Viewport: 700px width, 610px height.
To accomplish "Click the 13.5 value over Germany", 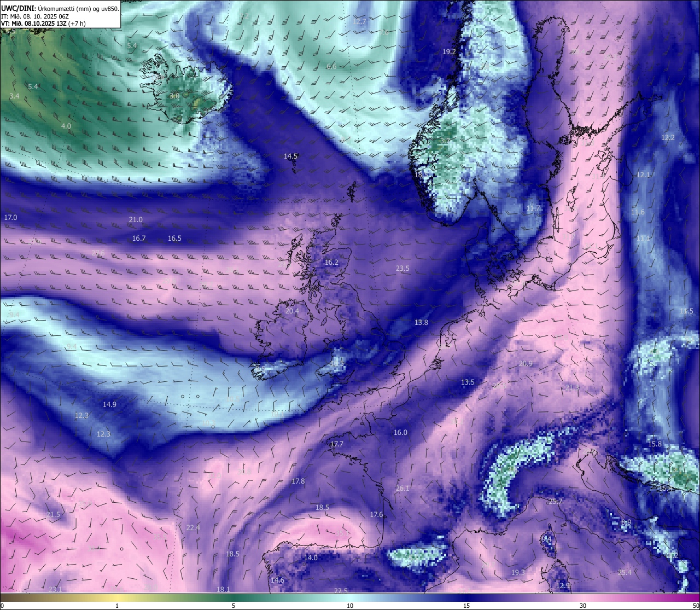I will tap(468, 382).
